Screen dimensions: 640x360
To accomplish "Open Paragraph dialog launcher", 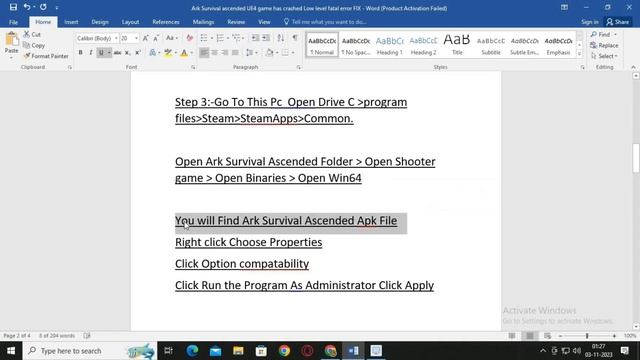I will point(299,67).
